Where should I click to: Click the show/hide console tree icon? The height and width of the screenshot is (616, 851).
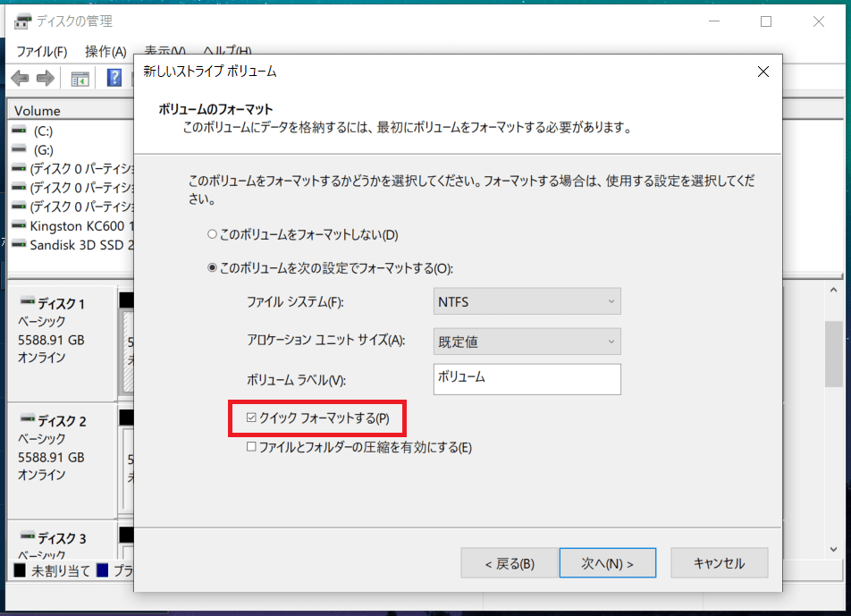pos(80,79)
